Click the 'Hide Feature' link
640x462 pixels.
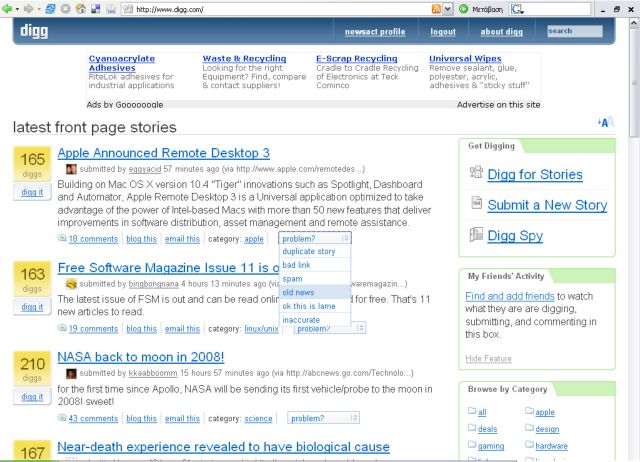[x=488, y=358]
